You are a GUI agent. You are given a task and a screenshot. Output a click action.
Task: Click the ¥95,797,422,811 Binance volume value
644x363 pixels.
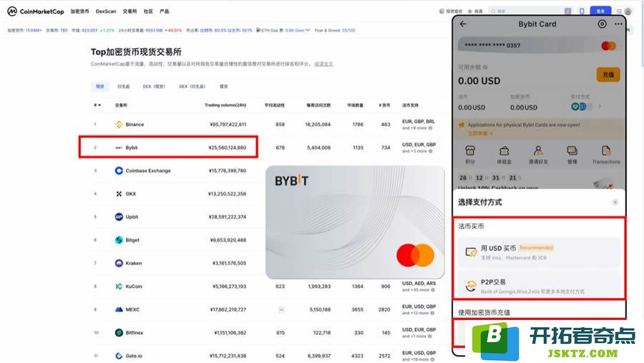pyautogui.click(x=228, y=124)
